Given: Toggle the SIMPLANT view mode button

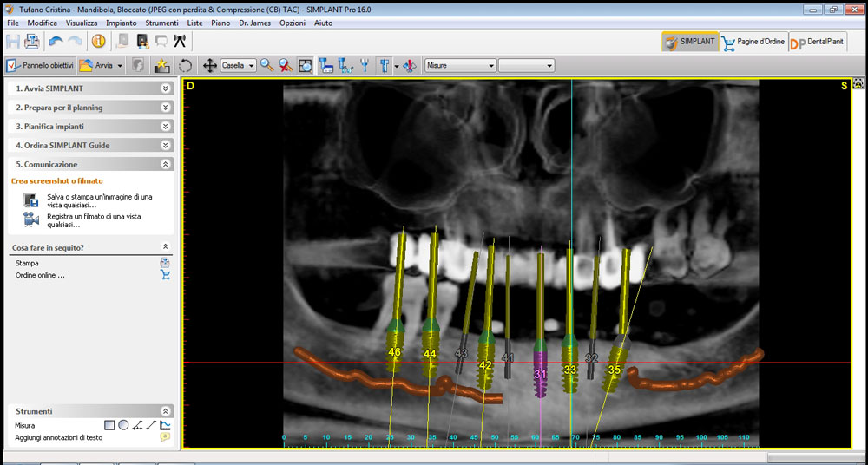Looking at the screenshot, I should (x=690, y=42).
